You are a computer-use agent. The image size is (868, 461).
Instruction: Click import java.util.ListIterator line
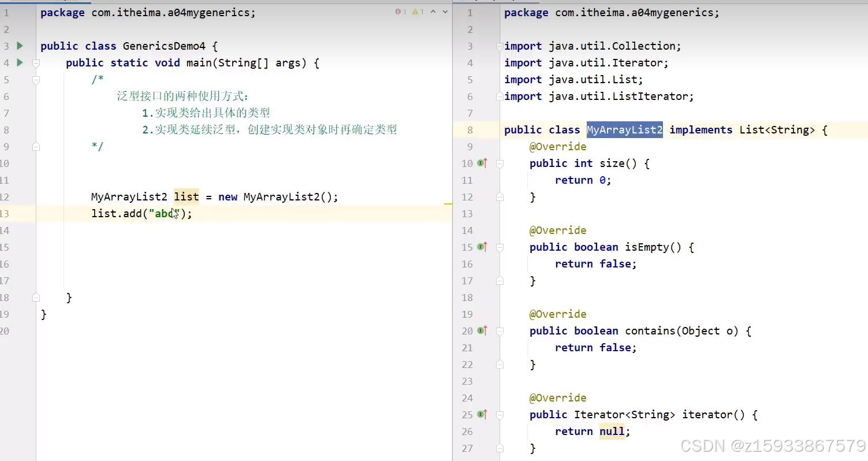click(599, 96)
